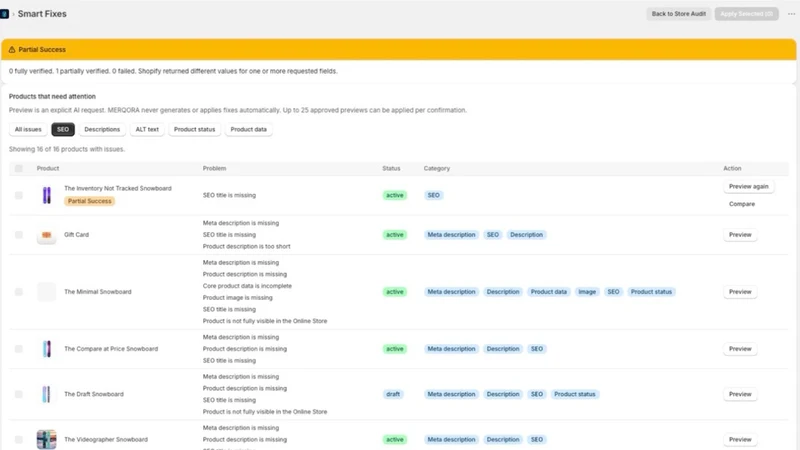Click 'Product description is too short' text
Image resolution: width=800 pixels, height=450 pixels.
246,246
